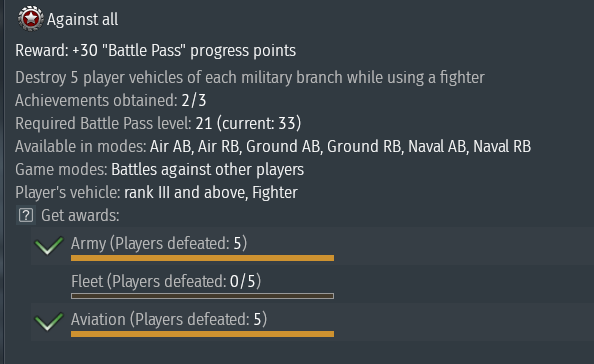Click the Fleet 0/5 counter text
The width and height of the screenshot is (594, 364).
coord(243,281)
